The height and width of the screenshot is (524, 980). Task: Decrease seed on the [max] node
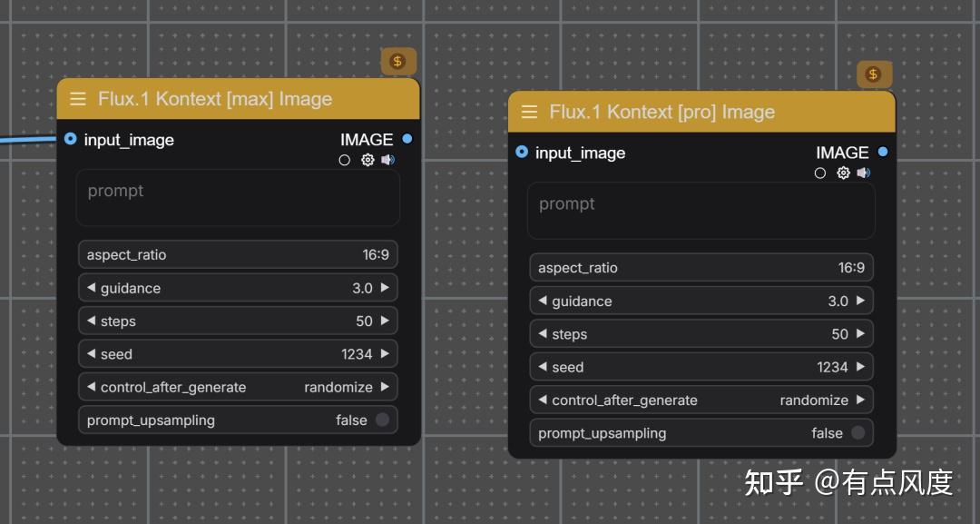click(92, 354)
